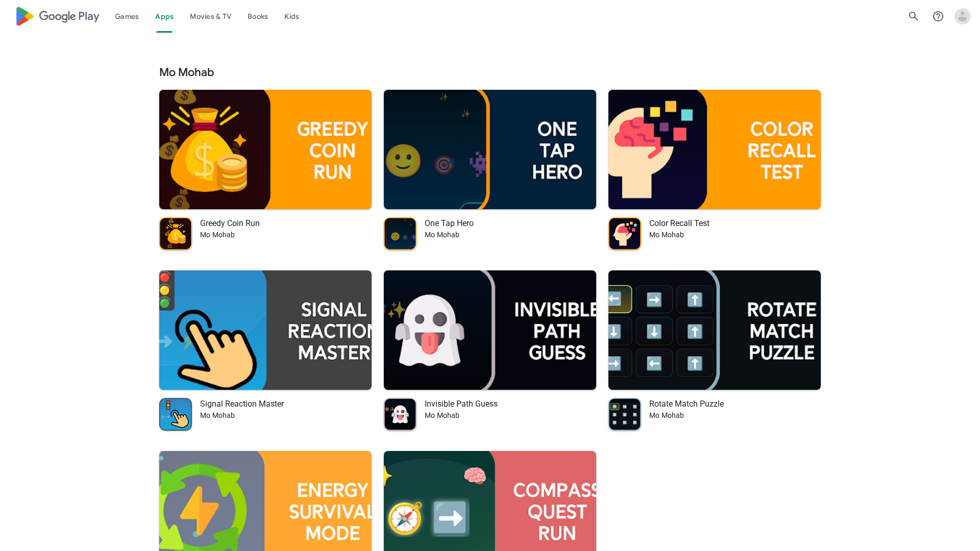This screenshot has width=980, height=551.
Task: Open the Signal Reaction Master small app icon
Action: coord(176,414)
